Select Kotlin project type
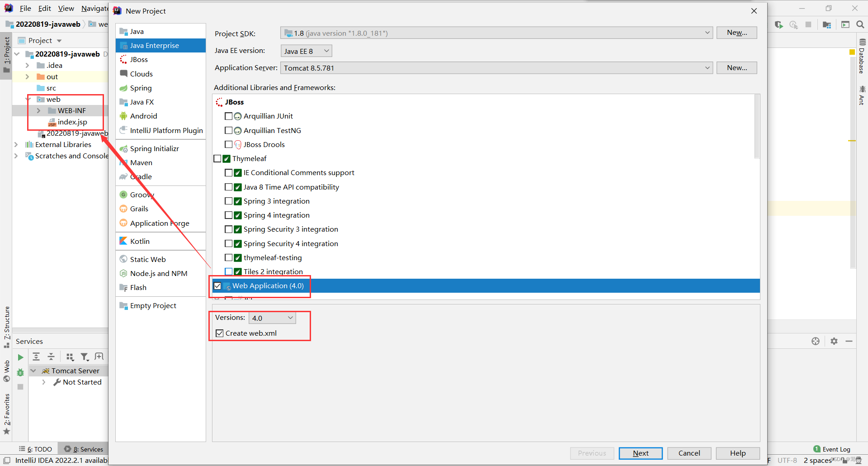 pyautogui.click(x=160, y=241)
